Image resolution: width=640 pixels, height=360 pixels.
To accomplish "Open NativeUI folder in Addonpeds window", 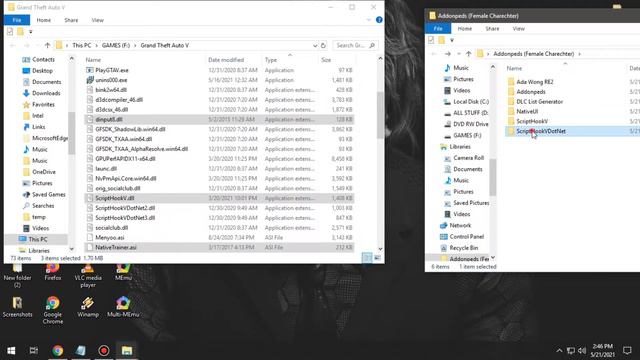I will pos(527,111).
